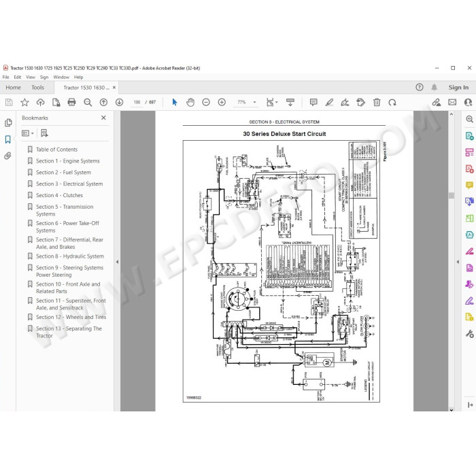This screenshot has width=476, height=476.
Task: Click the find bookmark icon
Action: tap(44, 133)
